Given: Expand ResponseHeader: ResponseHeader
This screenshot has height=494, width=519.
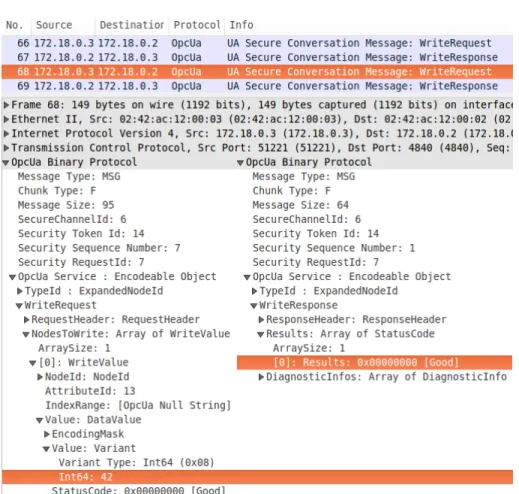Looking at the screenshot, I should pyautogui.click(x=261, y=320).
